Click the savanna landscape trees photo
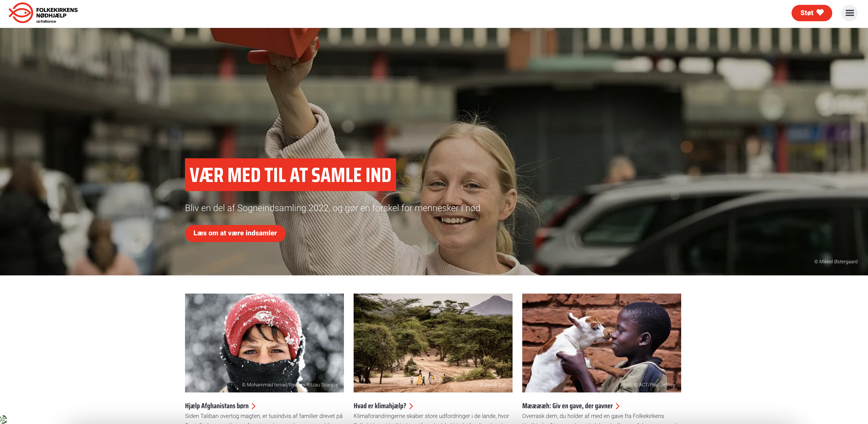868x424 pixels. pyautogui.click(x=433, y=343)
